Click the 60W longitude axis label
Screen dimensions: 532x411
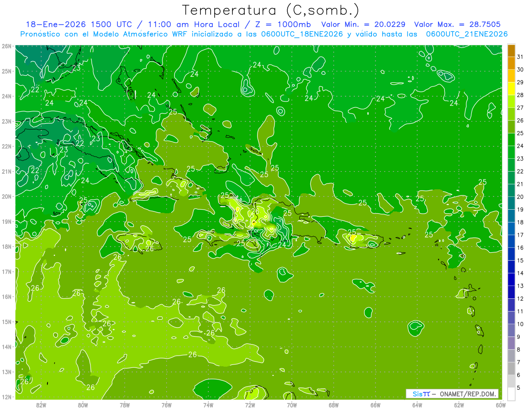(x=501, y=405)
